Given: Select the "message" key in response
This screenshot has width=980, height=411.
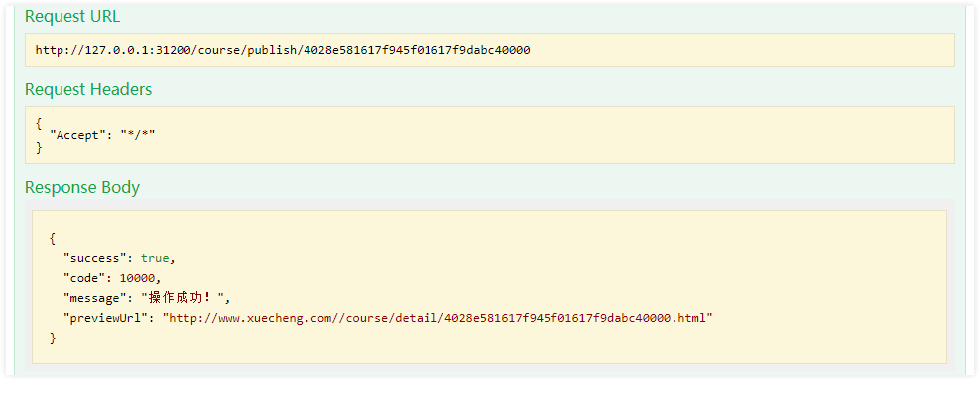Looking at the screenshot, I should click(95, 299).
